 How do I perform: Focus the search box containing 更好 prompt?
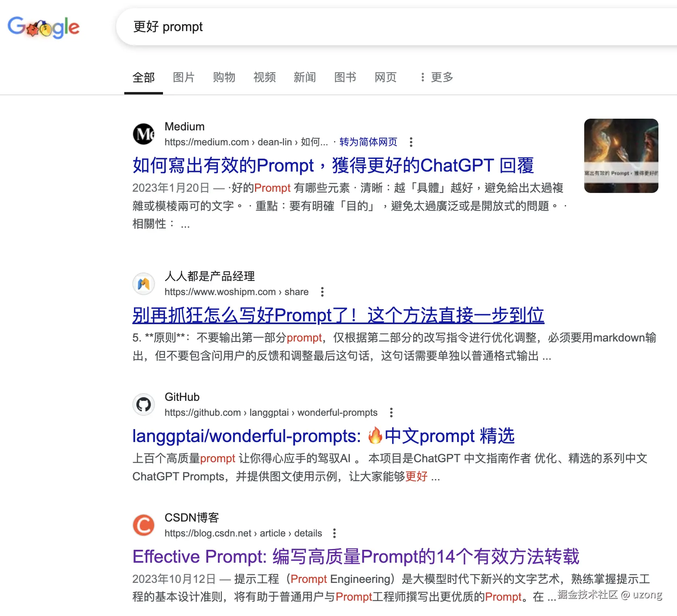point(397,27)
